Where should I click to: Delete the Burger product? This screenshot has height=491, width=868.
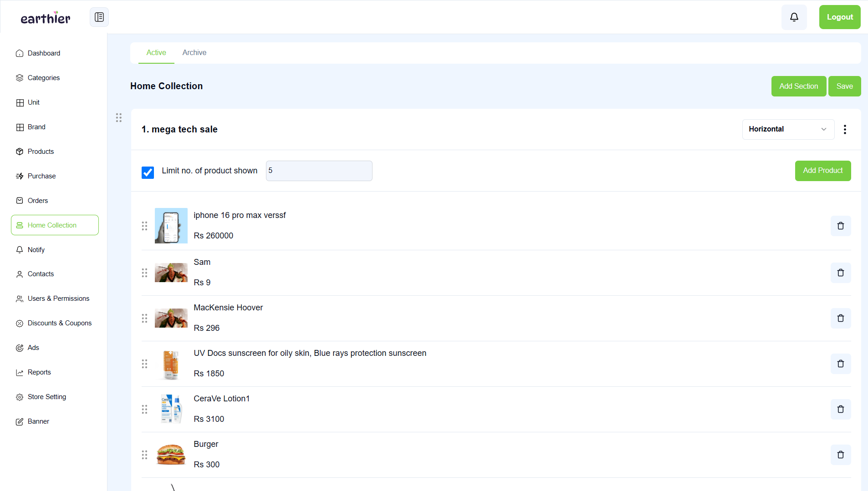(840, 455)
